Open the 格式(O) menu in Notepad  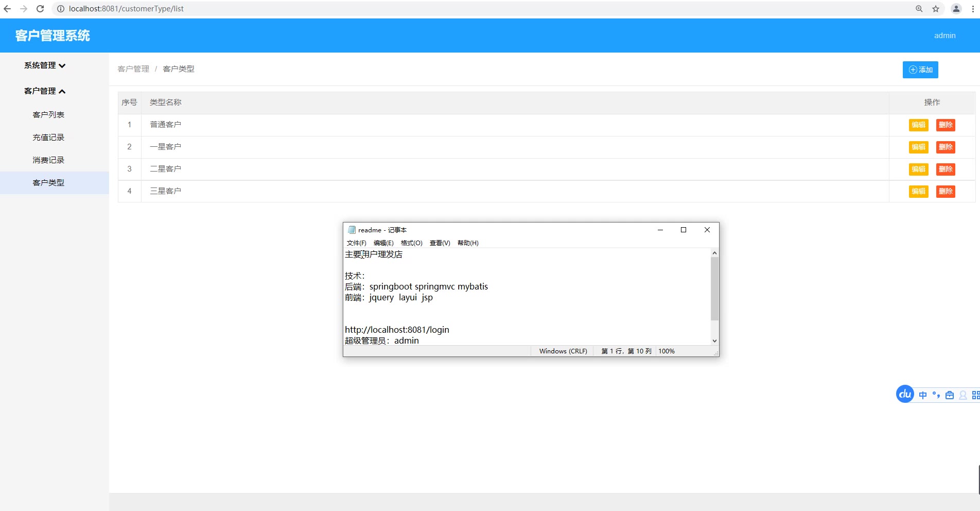411,243
